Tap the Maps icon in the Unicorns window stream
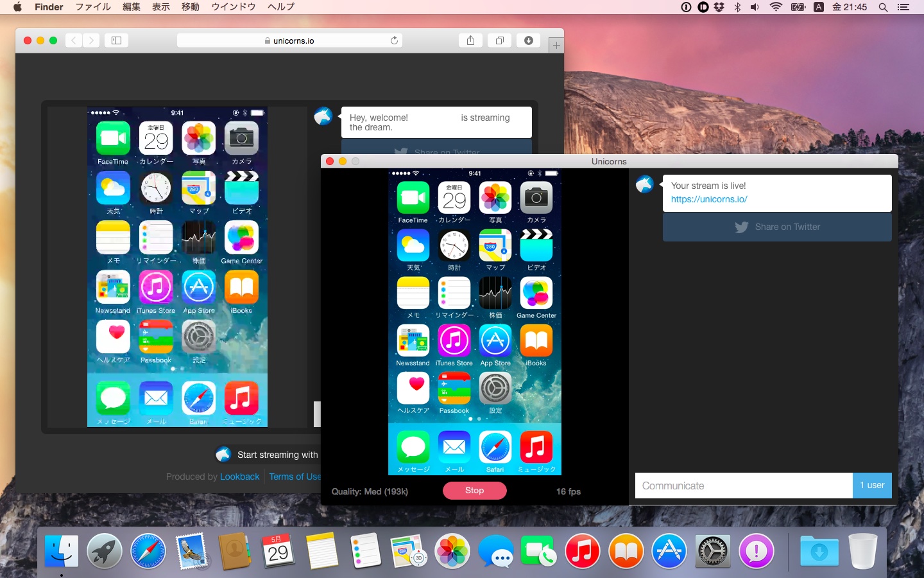This screenshot has width=924, height=578. pos(495,245)
